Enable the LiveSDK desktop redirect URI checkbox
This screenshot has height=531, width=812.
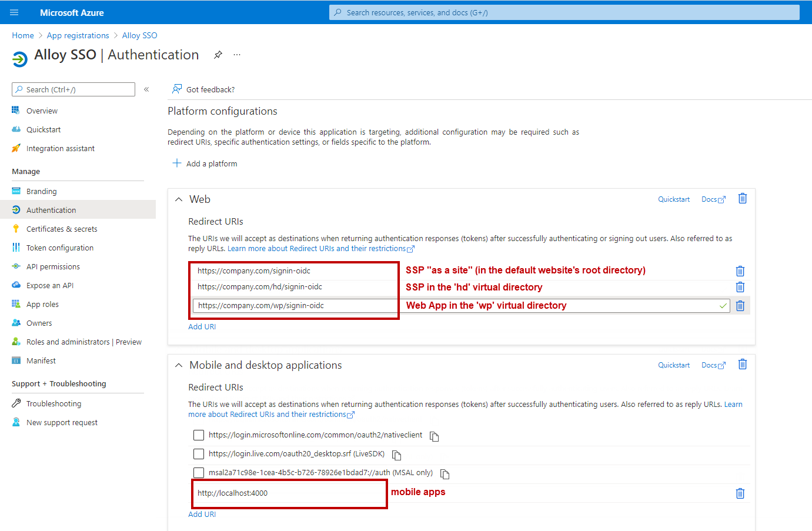(199, 454)
